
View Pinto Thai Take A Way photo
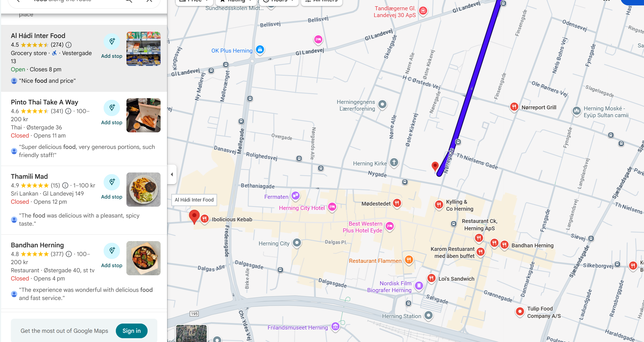pos(144,115)
